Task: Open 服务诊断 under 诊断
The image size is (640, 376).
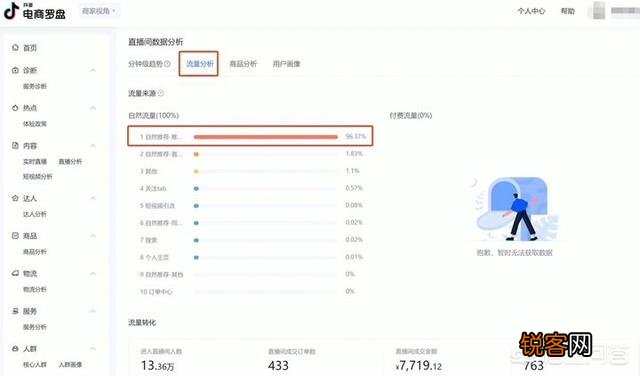Action: coord(35,86)
